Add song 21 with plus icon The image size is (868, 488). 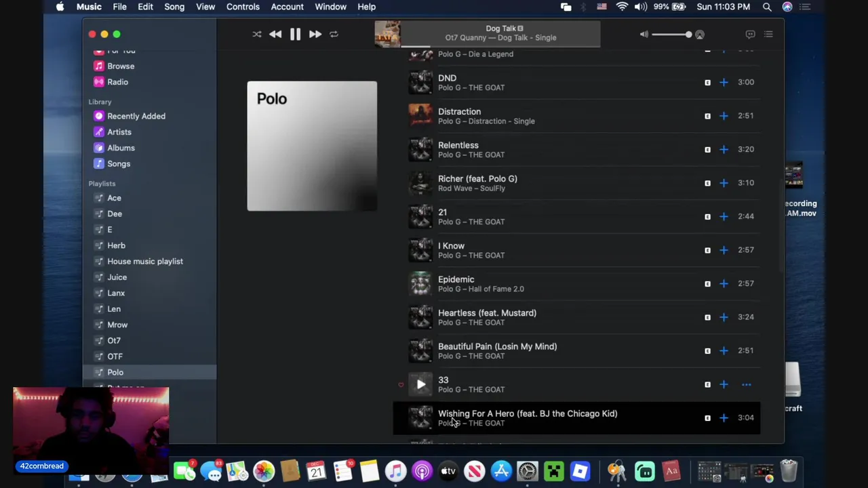click(x=724, y=216)
